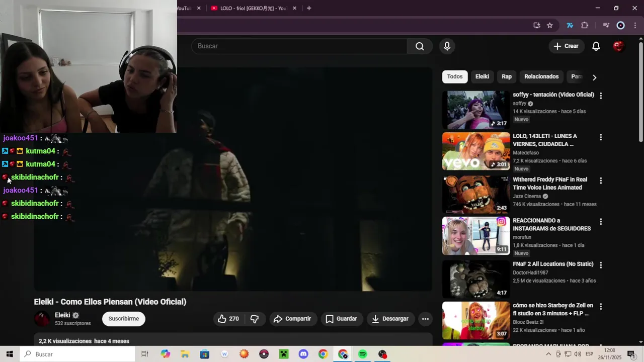Open the Starboy de Zell video title
This screenshot has width=644, height=362.
point(553,309)
